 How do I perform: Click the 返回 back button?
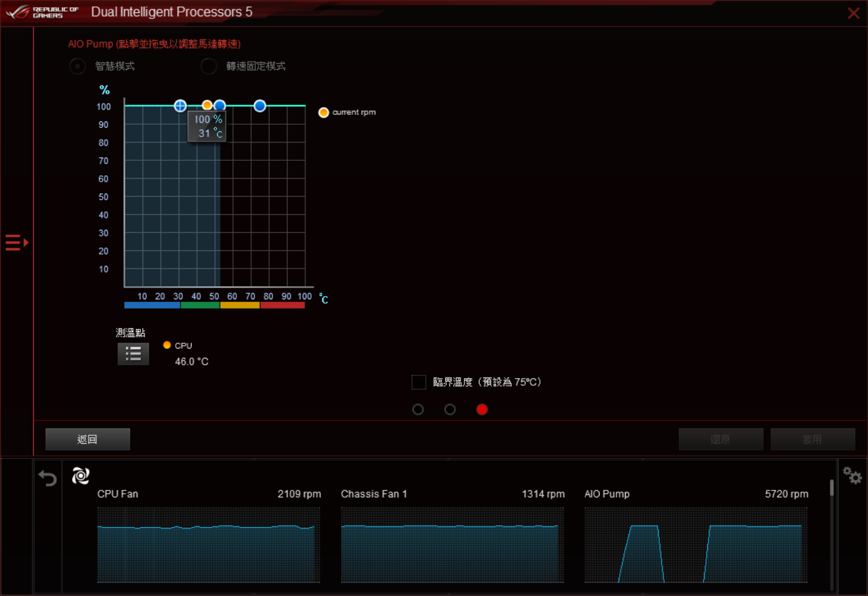[x=88, y=439]
